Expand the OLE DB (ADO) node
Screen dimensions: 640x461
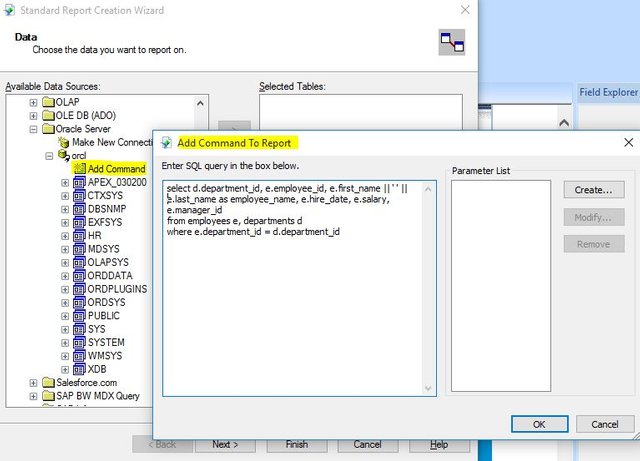tap(33, 116)
